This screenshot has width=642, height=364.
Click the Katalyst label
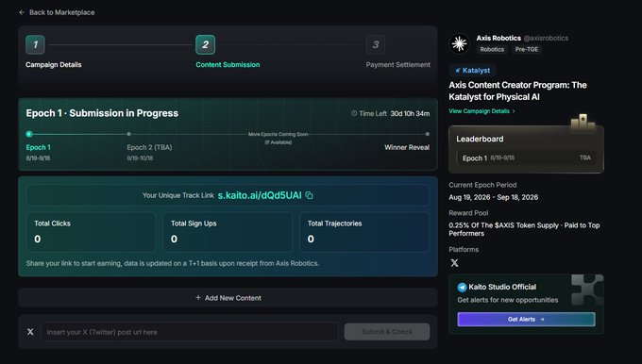click(476, 71)
